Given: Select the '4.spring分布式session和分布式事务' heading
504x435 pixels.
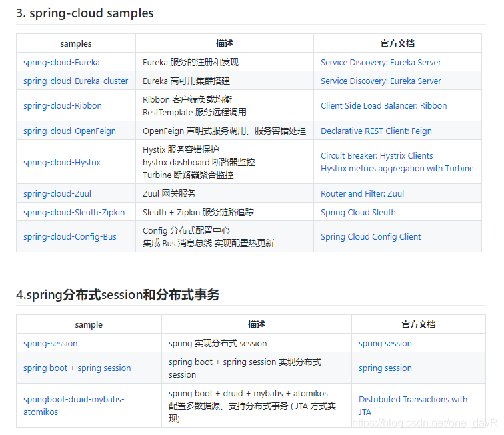Looking at the screenshot, I should pos(117,295).
